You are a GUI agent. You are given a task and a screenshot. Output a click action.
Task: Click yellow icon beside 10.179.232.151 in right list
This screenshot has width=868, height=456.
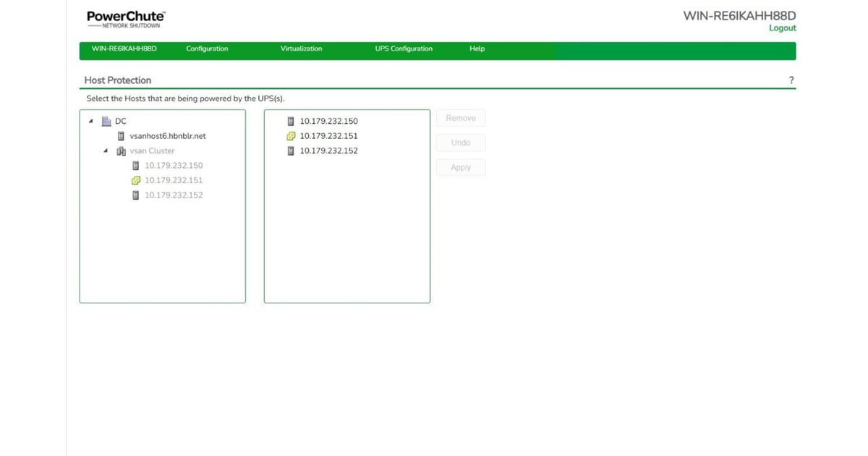(x=291, y=136)
